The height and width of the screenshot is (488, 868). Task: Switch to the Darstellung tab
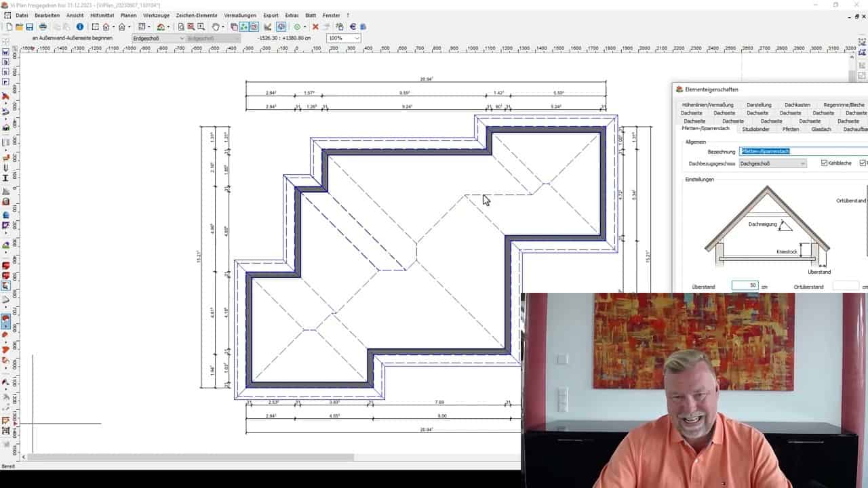click(x=759, y=105)
